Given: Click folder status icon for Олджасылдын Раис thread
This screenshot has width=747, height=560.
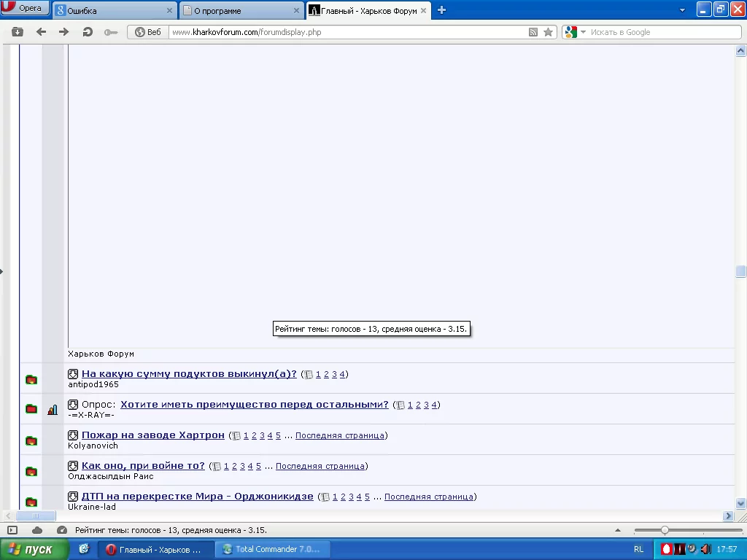Looking at the screenshot, I should pyautogui.click(x=31, y=472).
